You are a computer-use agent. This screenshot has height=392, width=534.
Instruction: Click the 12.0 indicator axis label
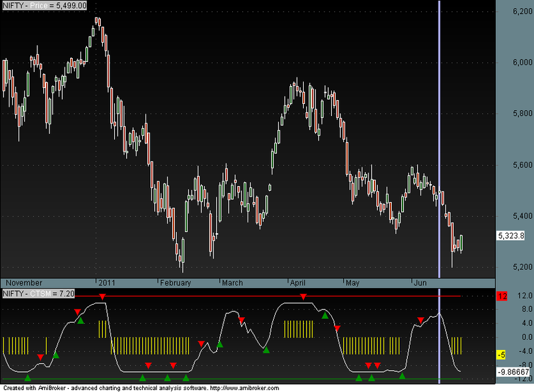525,296
